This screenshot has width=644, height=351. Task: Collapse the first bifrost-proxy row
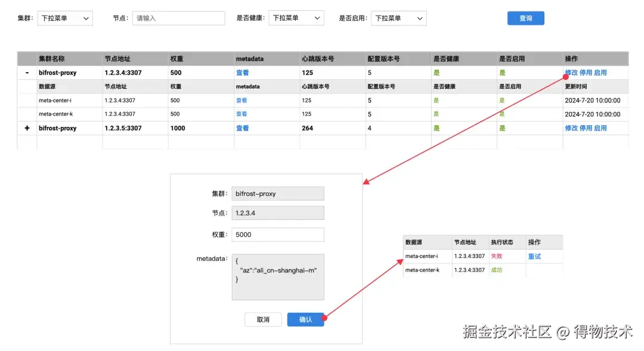pyautogui.click(x=26, y=72)
